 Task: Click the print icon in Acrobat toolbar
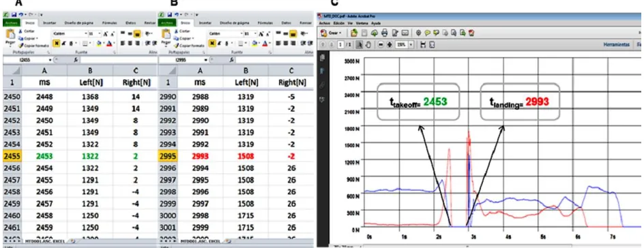(x=385, y=33)
